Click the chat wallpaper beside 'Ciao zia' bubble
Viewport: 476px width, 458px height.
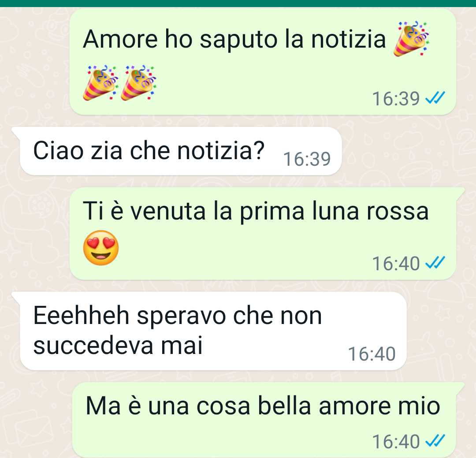[x=407, y=151]
